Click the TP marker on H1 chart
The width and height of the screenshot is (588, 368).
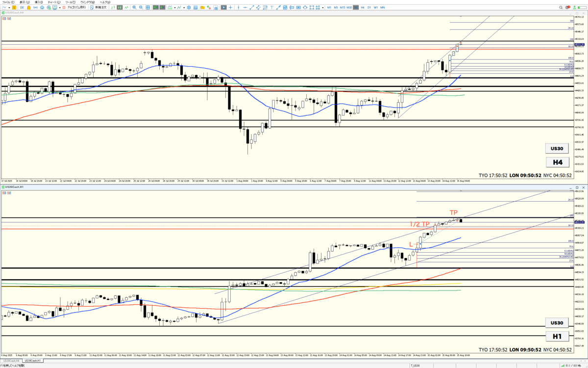click(454, 212)
